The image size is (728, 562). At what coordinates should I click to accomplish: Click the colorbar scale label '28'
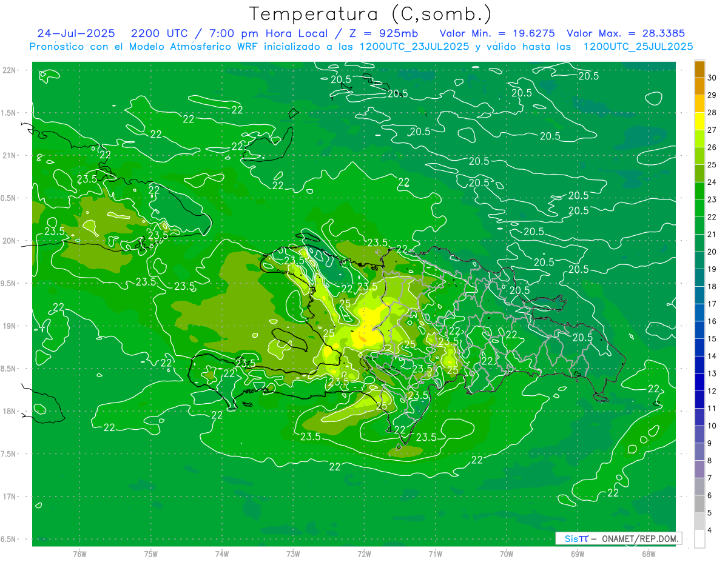point(712,112)
